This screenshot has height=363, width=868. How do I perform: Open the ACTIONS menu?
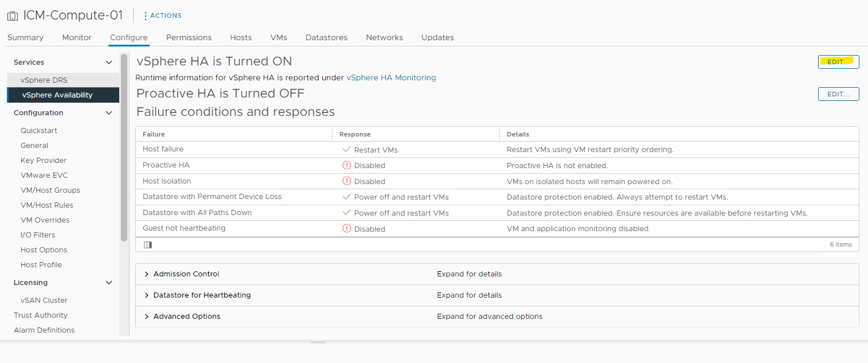162,15
